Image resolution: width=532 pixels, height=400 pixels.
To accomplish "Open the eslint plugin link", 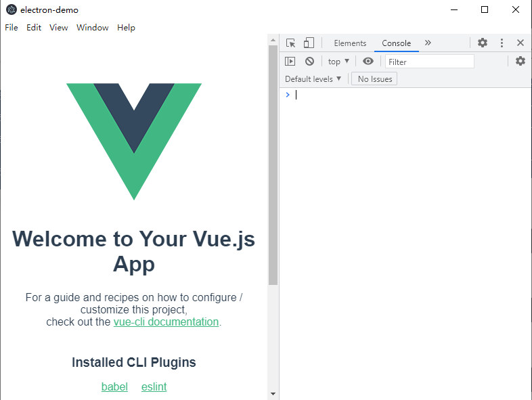I will point(154,386).
